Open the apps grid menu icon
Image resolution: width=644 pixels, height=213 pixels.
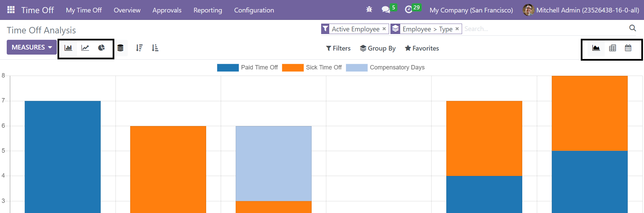tap(11, 10)
